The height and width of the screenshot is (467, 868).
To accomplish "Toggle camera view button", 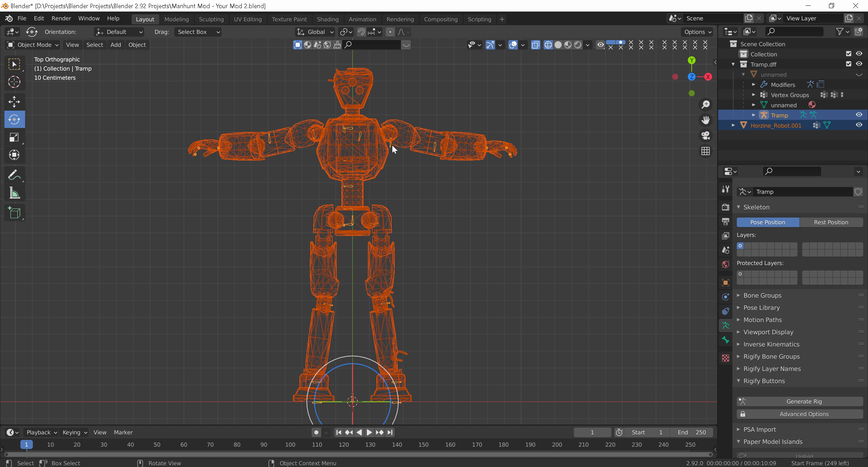I will 706,135.
